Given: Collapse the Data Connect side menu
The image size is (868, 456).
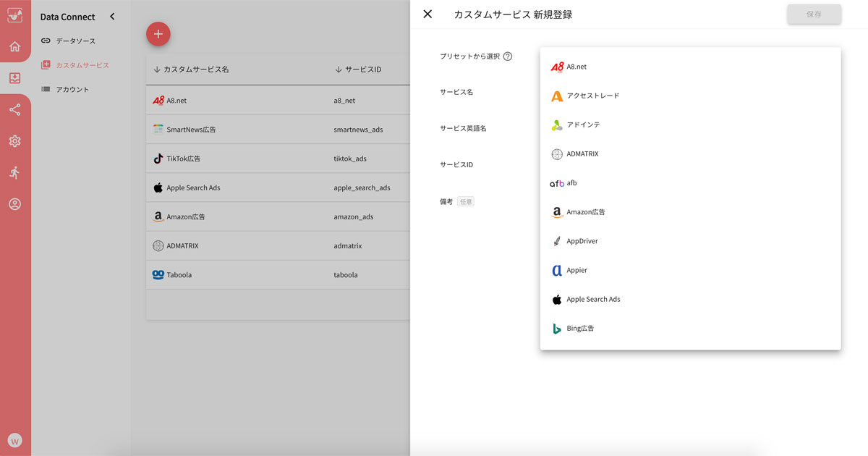Looking at the screenshot, I should pyautogui.click(x=112, y=17).
